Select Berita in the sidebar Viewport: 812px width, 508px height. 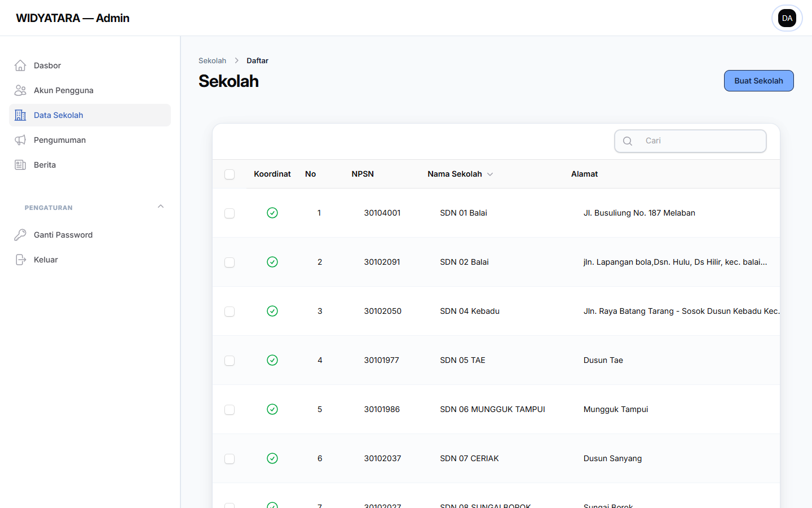90,165
